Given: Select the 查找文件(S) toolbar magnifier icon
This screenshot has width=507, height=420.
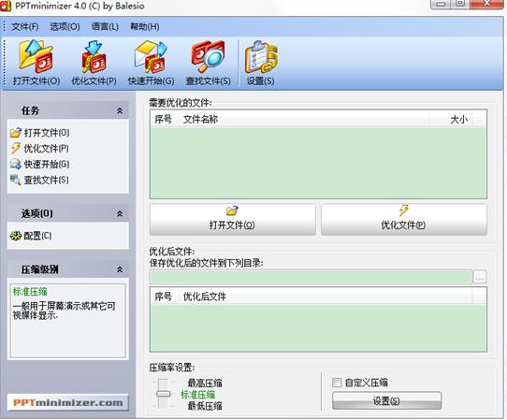Looking at the screenshot, I should 209,63.
